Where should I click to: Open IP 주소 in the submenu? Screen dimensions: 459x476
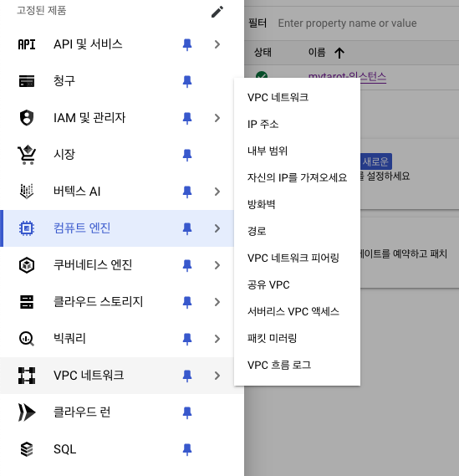(263, 124)
